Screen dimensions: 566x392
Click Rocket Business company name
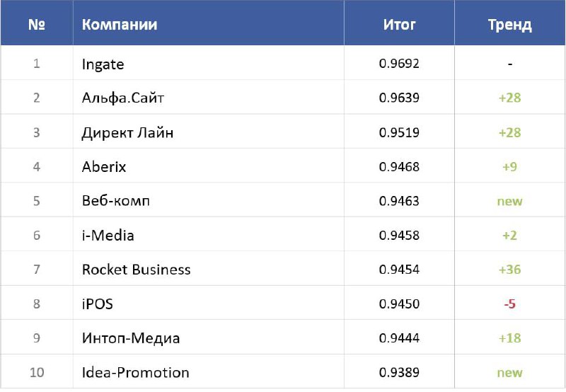pos(136,270)
